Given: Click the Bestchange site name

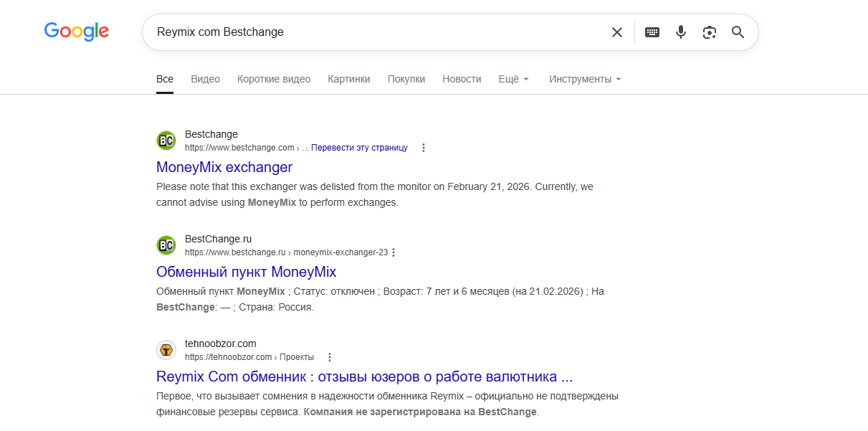Looking at the screenshot, I should [211, 134].
